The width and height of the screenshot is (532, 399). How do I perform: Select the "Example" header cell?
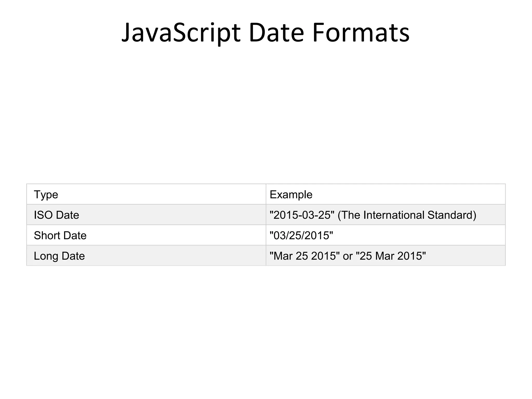(x=291, y=195)
